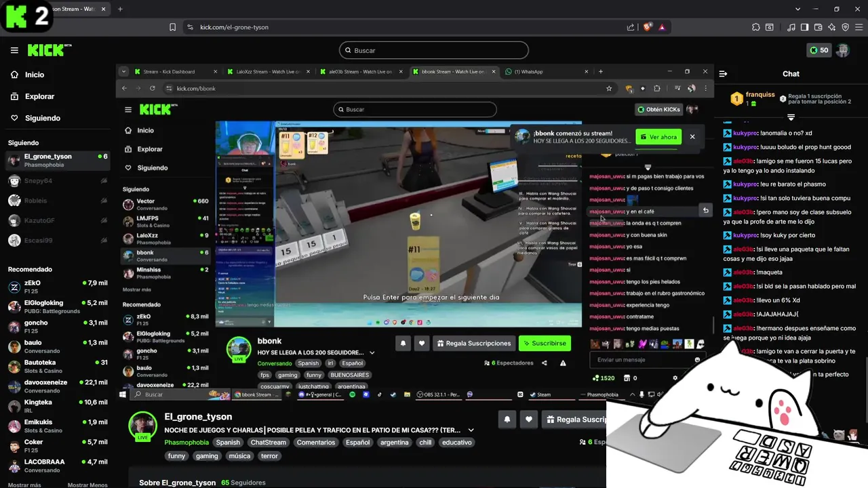Click Windows start button in streamed taskbar
Image resolution: width=868 pixels, height=488 pixels.
123,394
